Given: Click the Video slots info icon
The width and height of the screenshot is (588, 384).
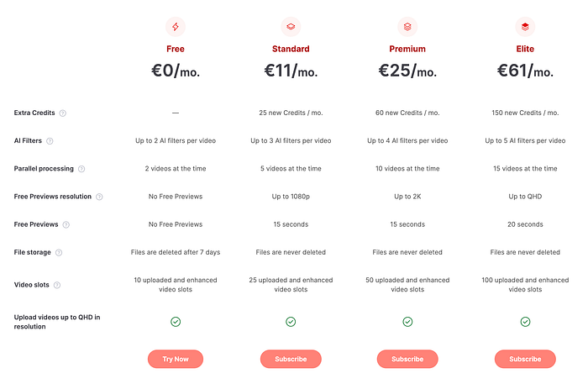Looking at the screenshot, I should coord(57,285).
